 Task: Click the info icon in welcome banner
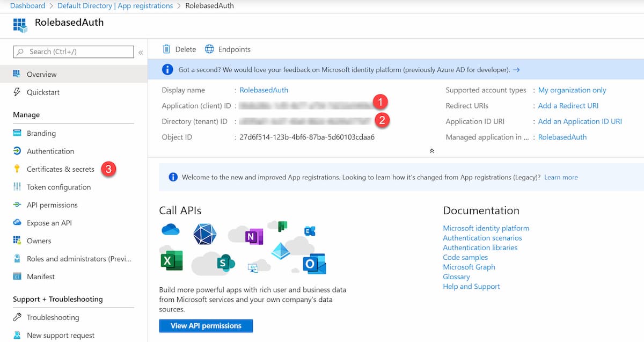173,177
